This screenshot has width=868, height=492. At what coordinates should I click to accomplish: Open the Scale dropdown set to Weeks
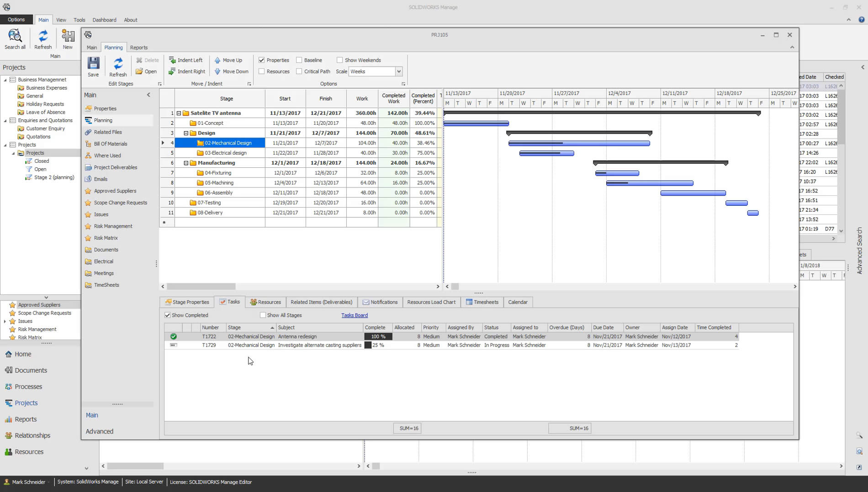398,71
